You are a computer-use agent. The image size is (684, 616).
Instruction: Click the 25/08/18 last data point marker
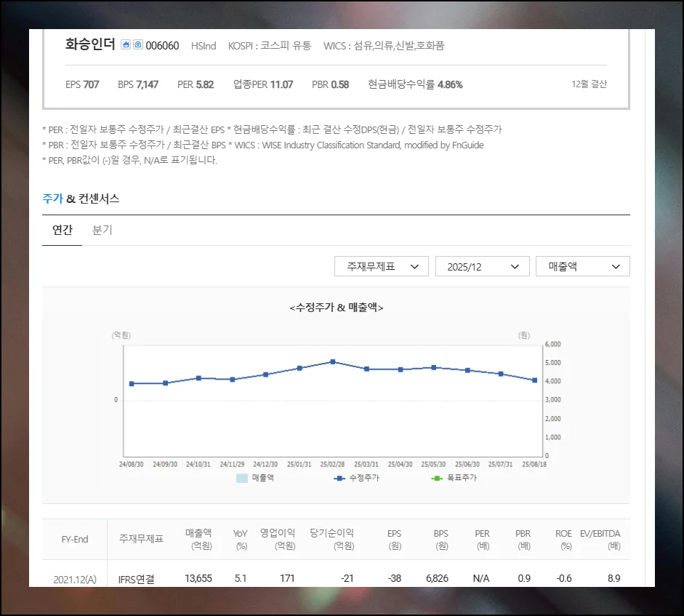535,380
